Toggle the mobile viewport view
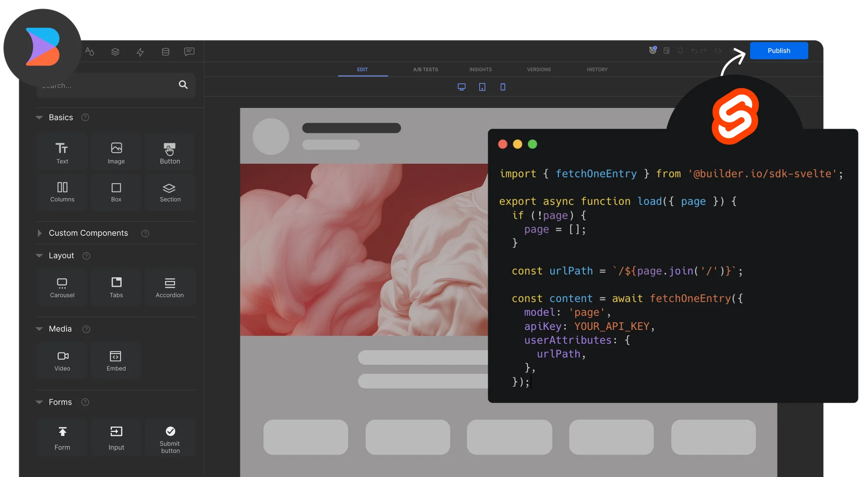This screenshot has width=868, height=477. pyautogui.click(x=503, y=87)
